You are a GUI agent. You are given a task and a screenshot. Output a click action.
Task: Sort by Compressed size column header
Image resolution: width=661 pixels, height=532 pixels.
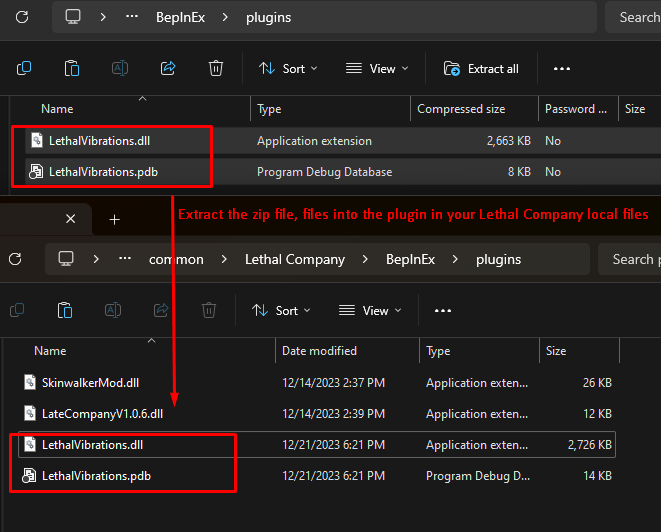point(461,109)
